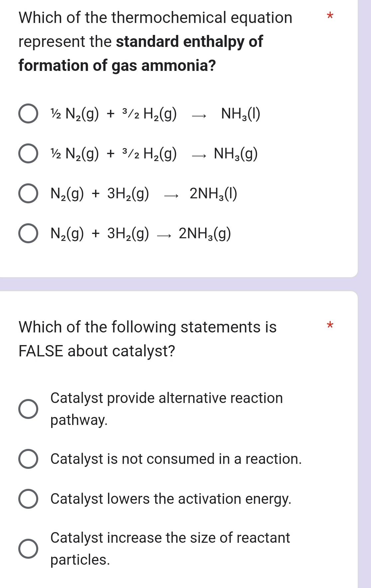
Task: Click the 'pathway.' text under the first catalyst option
Action: coord(78,421)
